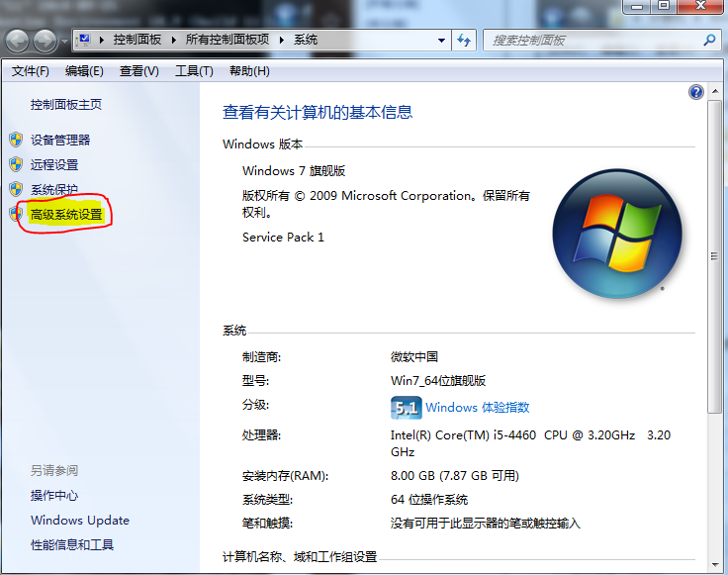Maximize the System window
The height and width of the screenshot is (575, 728).
(x=664, y=7)
